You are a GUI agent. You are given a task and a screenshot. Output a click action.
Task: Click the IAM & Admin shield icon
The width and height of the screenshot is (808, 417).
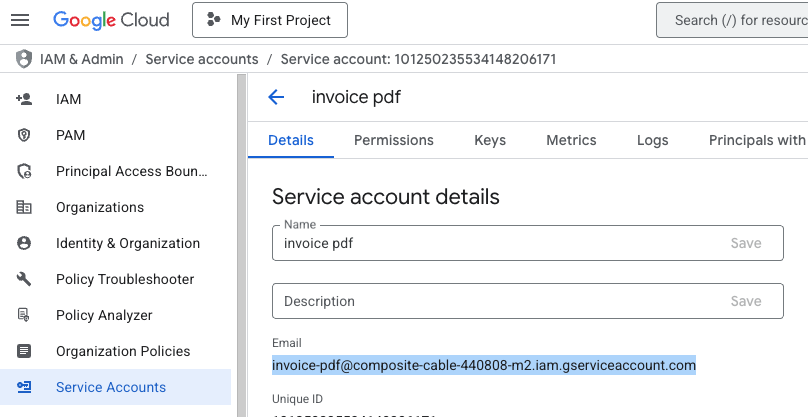coord(24,59)
